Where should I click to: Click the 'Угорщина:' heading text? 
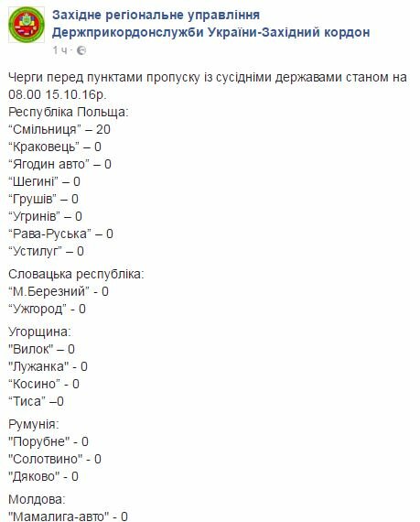point(39,332)
